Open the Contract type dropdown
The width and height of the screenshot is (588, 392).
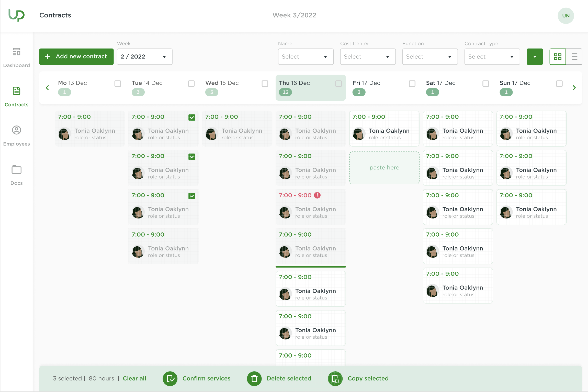coord(492,57)
